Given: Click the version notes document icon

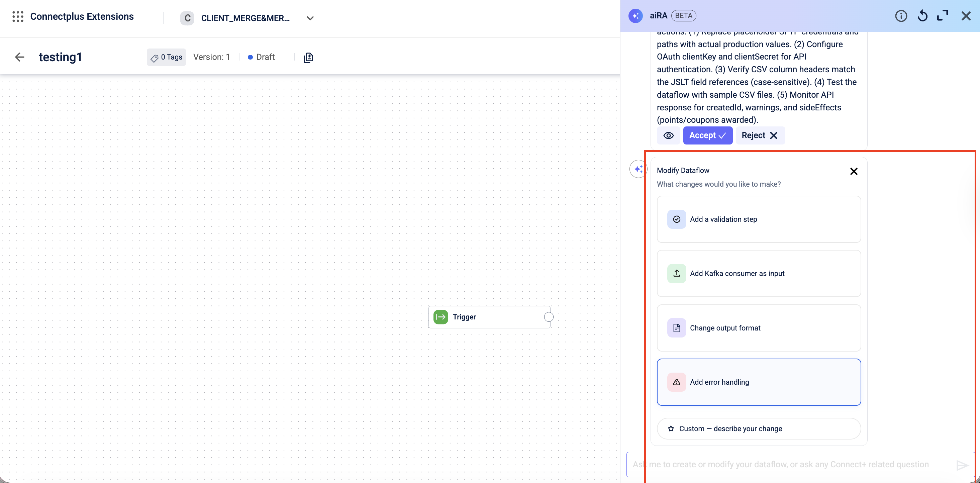Looking at the screenshot, I should pos(308,58).
